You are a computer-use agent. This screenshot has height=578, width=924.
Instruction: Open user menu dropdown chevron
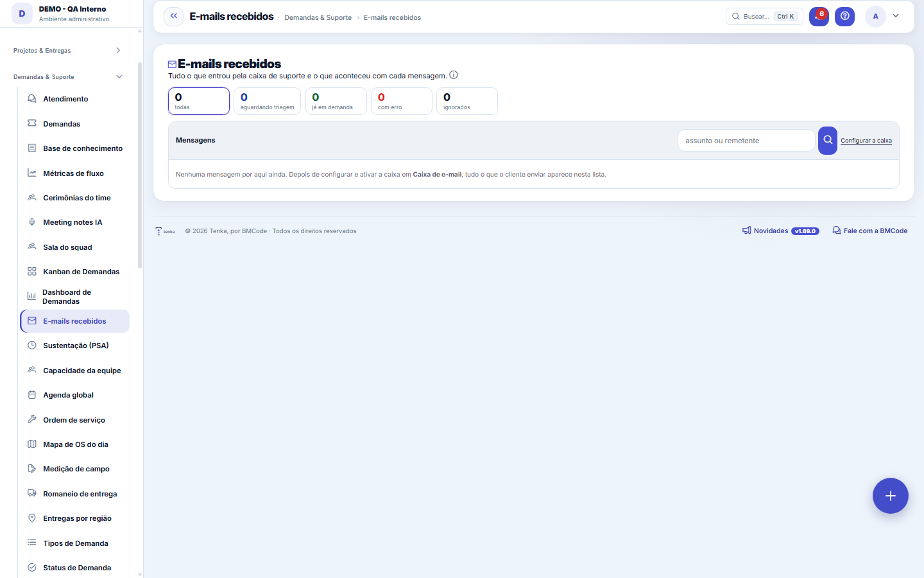[896, 16]
